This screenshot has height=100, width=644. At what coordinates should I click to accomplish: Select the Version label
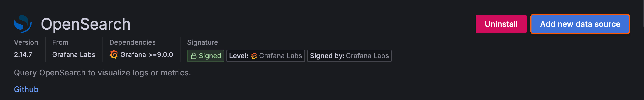click(x=26, y=42)
